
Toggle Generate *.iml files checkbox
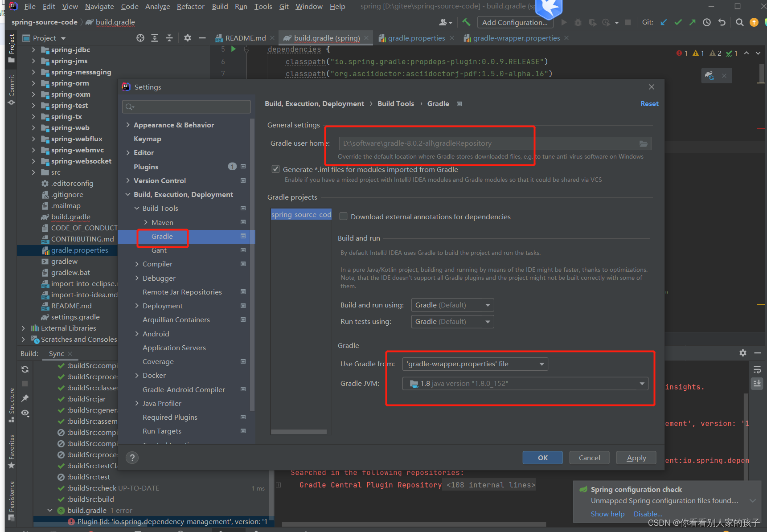pyautogui.click(x=275, y=169)
